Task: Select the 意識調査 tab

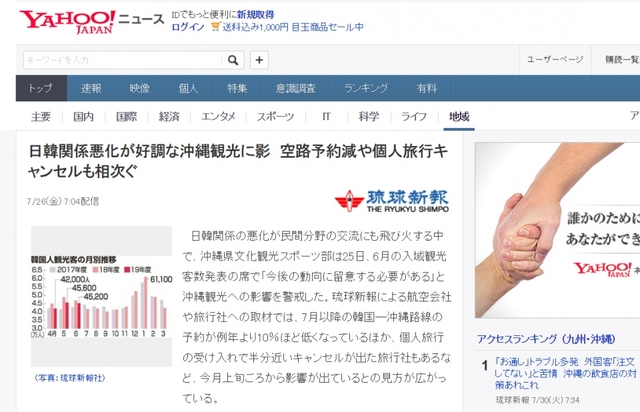Action: click(x=296, y=88)
